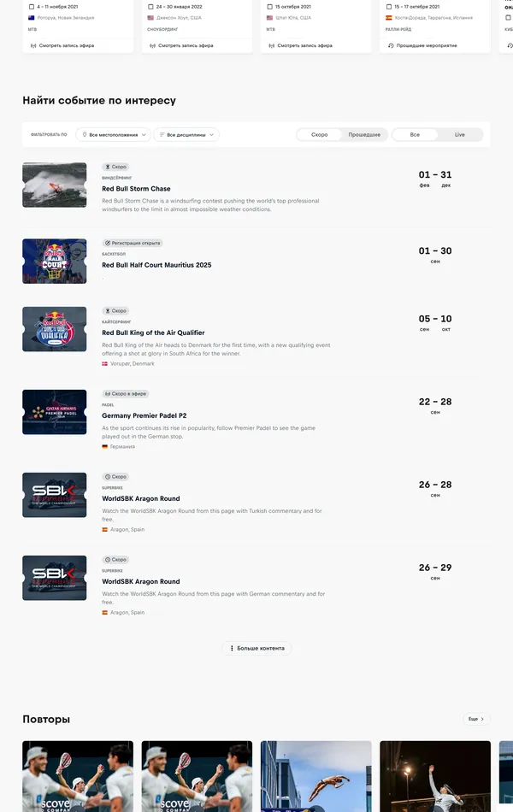513x812 pixels.
Task: Click the Germany flag icon under Premier Padel
Action: pos(104,446)
